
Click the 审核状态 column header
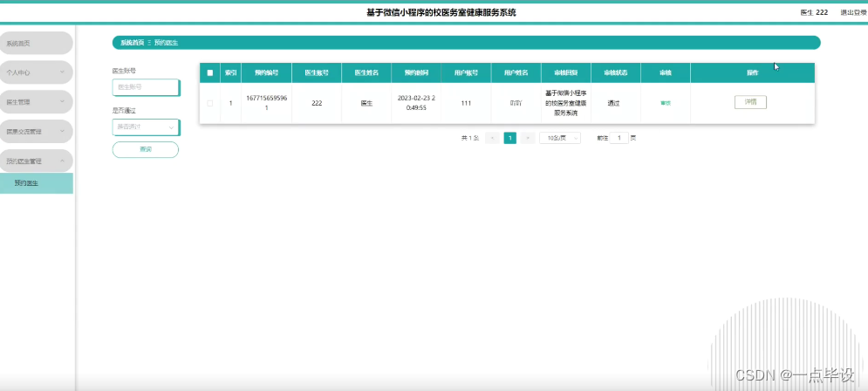tap(616, 72)
